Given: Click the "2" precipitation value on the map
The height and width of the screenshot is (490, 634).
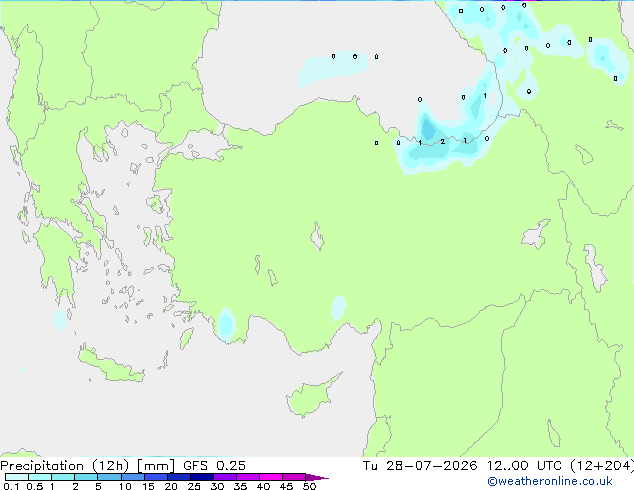Looking at the screenshot, I should [x=443, y=142].
